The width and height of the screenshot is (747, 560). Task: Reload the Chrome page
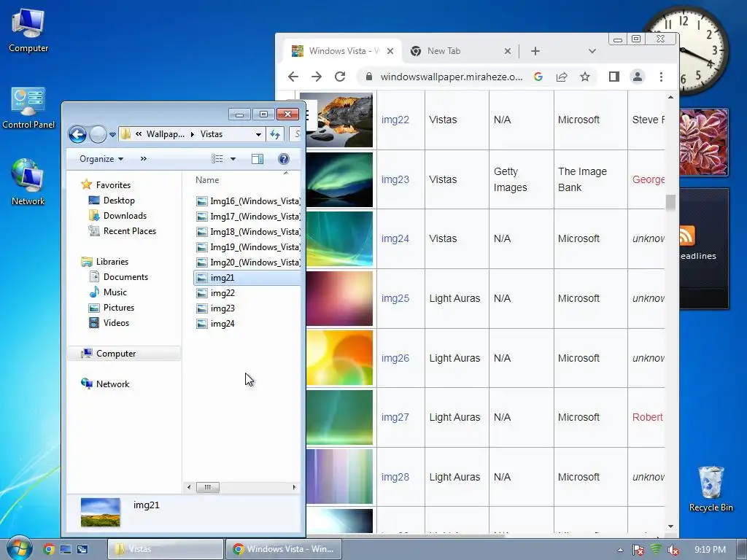coord(340,77)
